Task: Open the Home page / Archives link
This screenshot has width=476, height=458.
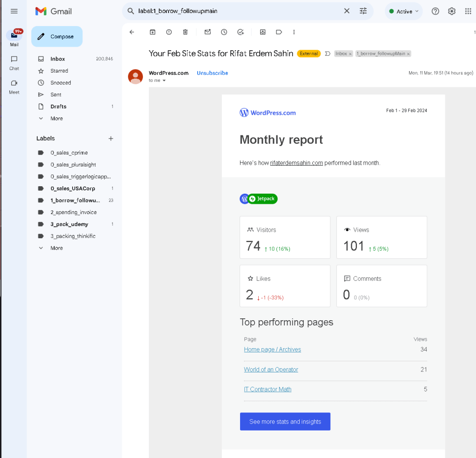Action: point(272,350)
